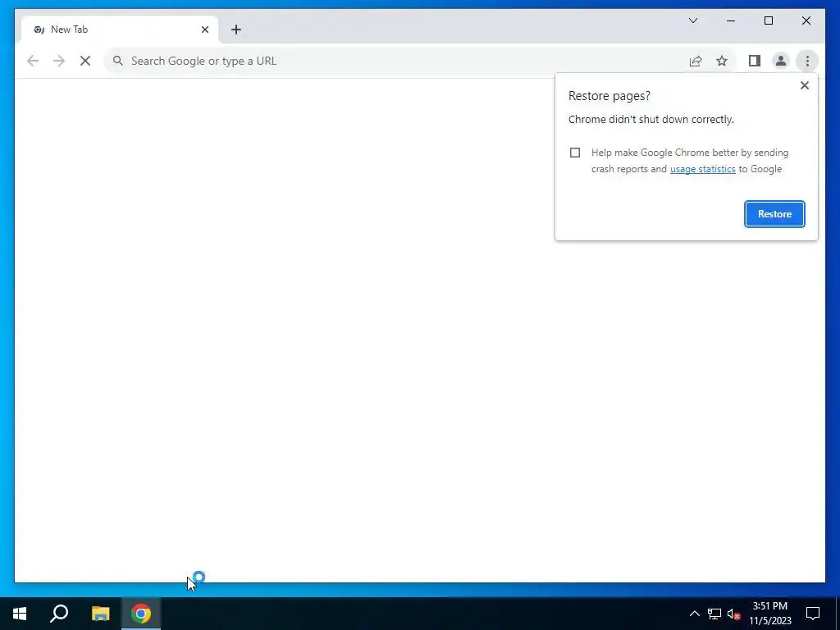The image size is (840, 630).
Task: Minimize the Chrome window
Action: (731, 21)
